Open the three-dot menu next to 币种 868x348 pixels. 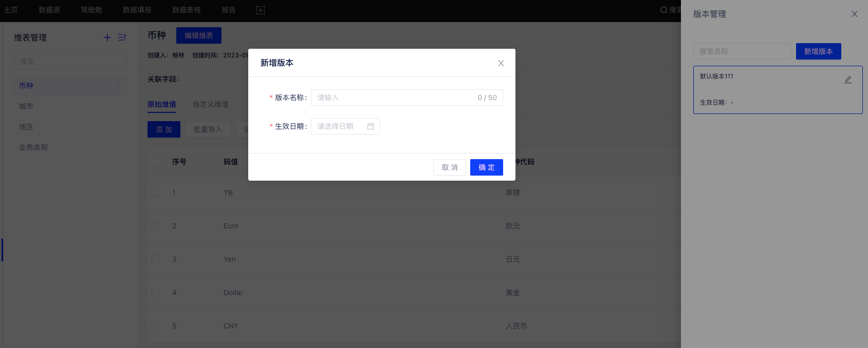coord(118,86)
